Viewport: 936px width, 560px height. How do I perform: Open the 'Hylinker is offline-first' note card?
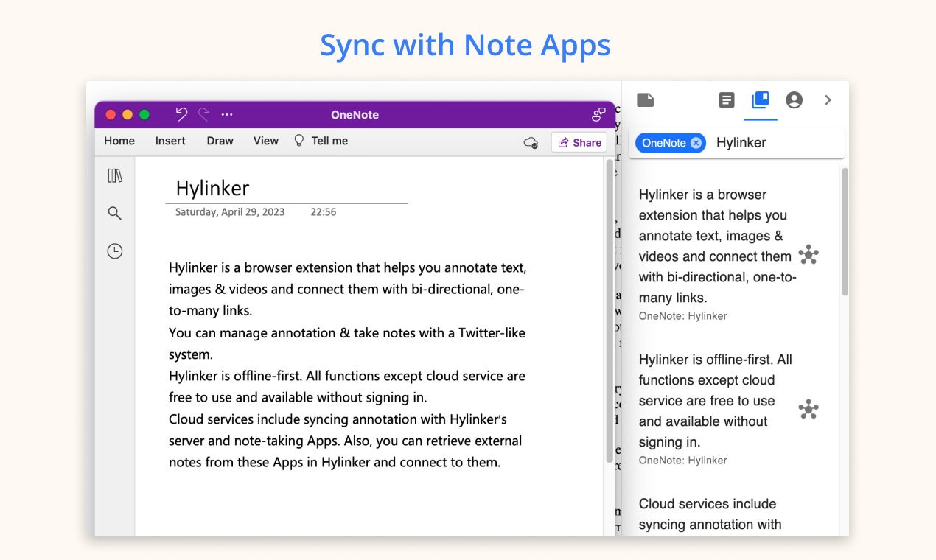(715, 401)
